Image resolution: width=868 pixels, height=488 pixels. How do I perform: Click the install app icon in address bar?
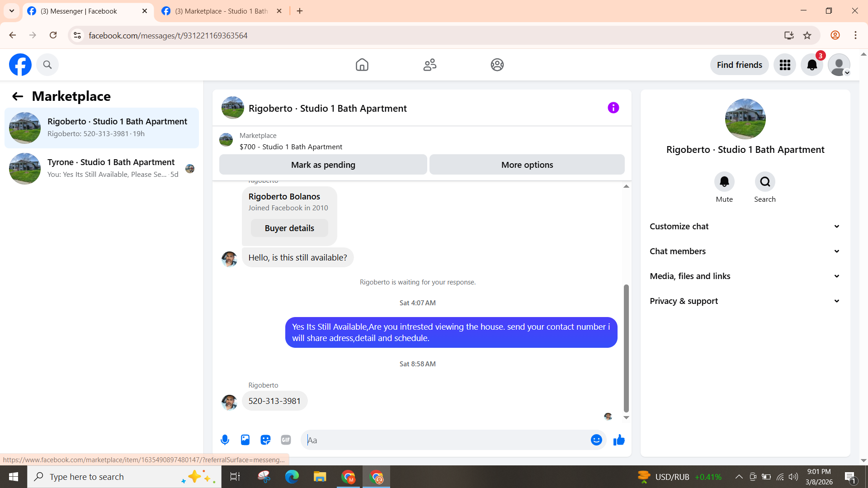point(789,35)
